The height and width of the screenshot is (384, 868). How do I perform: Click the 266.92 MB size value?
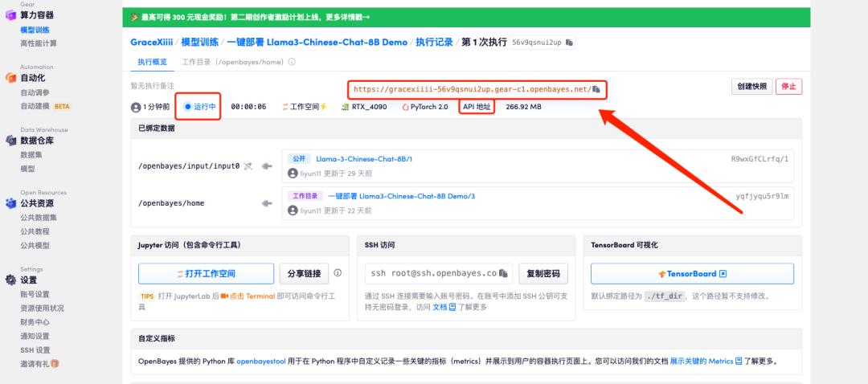tap(524, 107)
